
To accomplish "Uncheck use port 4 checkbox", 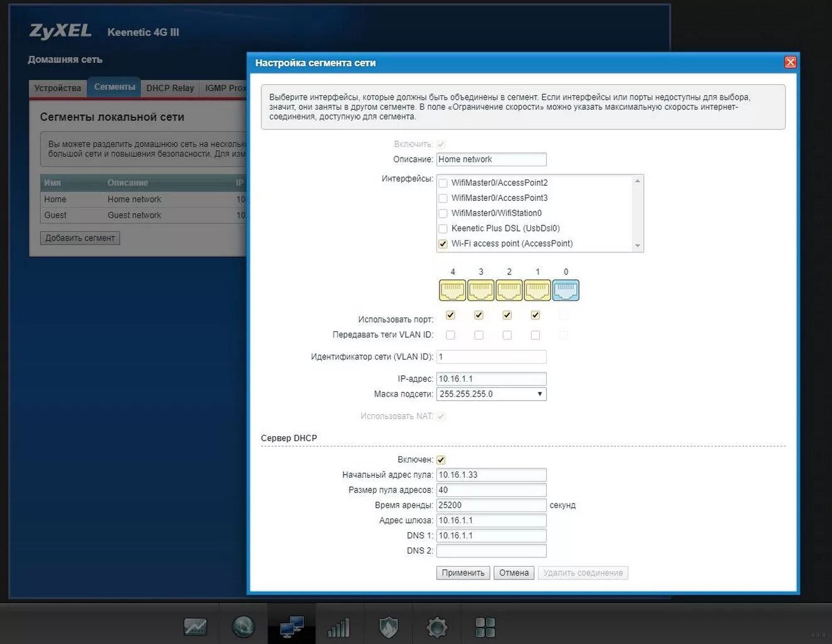I will (450, 315).
